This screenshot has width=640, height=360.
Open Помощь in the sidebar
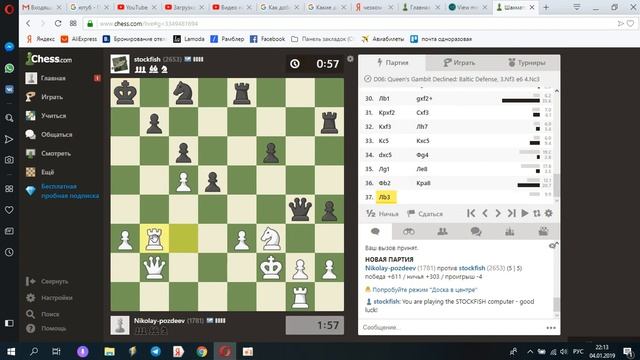pos(53,328)
